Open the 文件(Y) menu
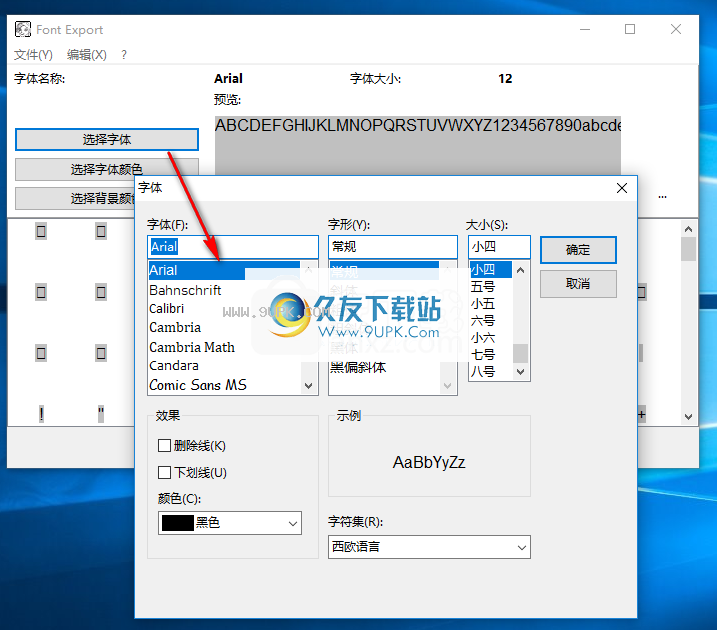Screen dimensions: 717x630 [x=33, y=55]
